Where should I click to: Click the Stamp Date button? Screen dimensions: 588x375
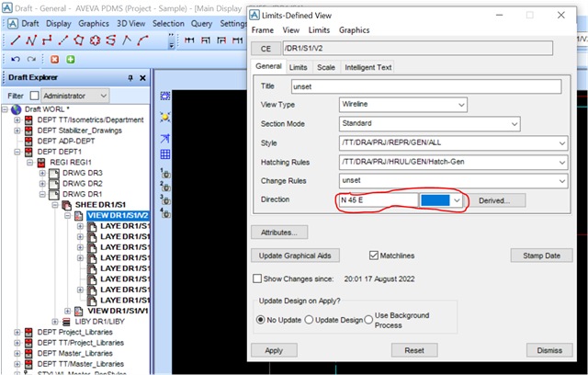(x=541, y=256)
